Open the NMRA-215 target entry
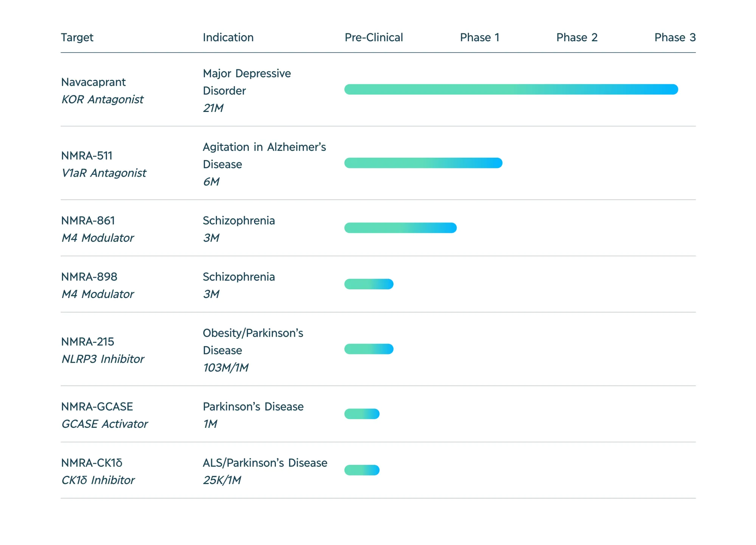 pos(87,342)
